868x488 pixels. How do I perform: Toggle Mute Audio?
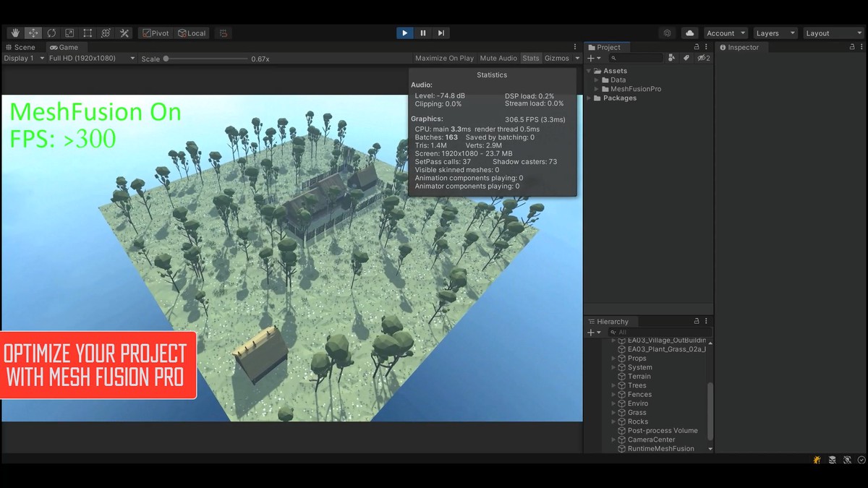point(498,59)
